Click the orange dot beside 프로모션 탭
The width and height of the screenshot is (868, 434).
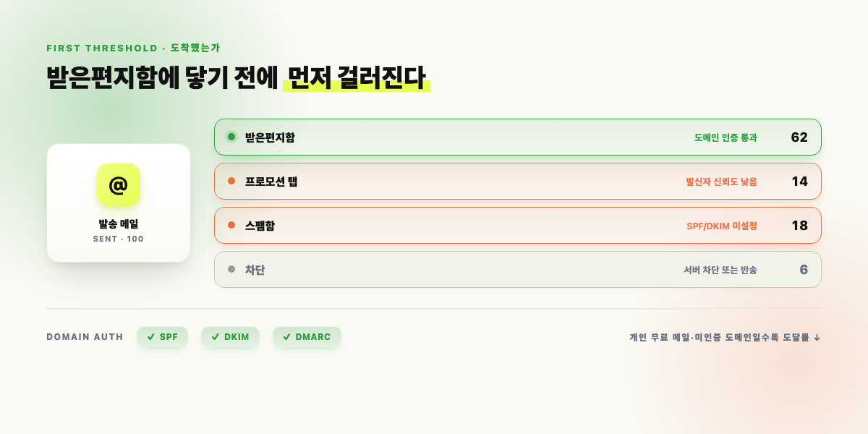(x=231, y=181)
